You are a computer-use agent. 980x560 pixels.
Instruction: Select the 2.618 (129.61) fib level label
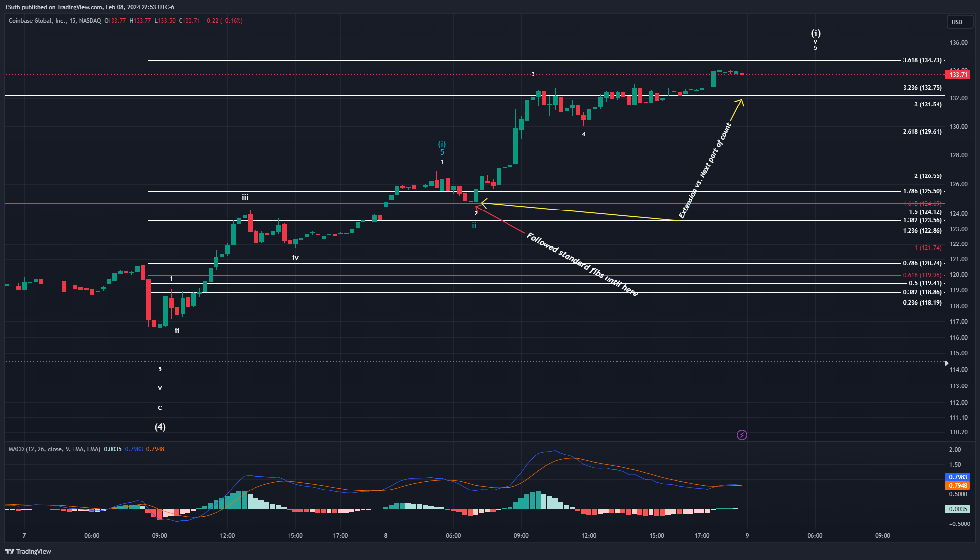[922, 132]
